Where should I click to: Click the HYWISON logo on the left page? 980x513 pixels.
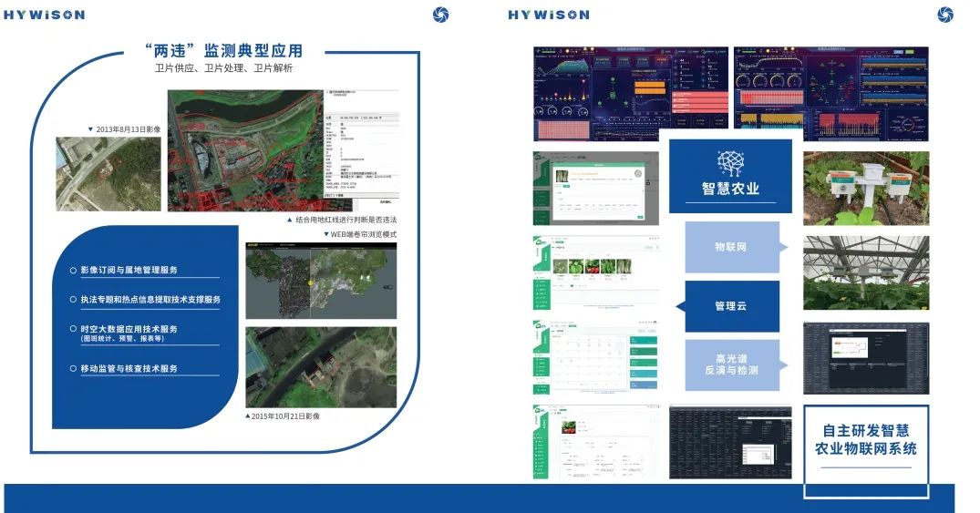pos(44,15)
